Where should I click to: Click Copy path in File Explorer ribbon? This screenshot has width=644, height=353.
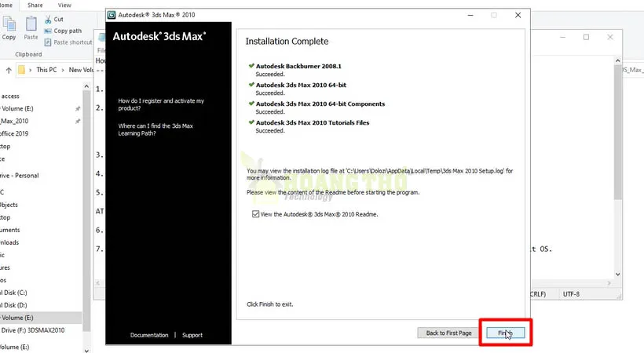(63, 31)
